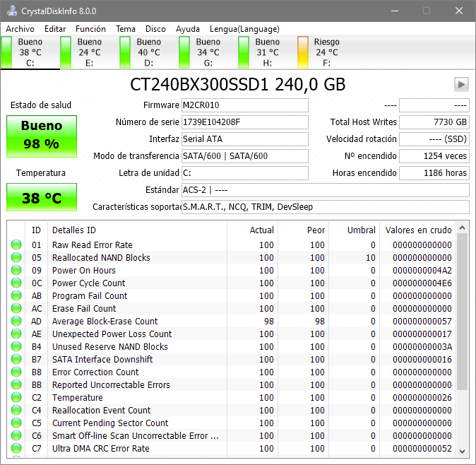Click status circle of Ultra DMA CRC Error Rate
The image size is (476, 465).
(16, 449)
